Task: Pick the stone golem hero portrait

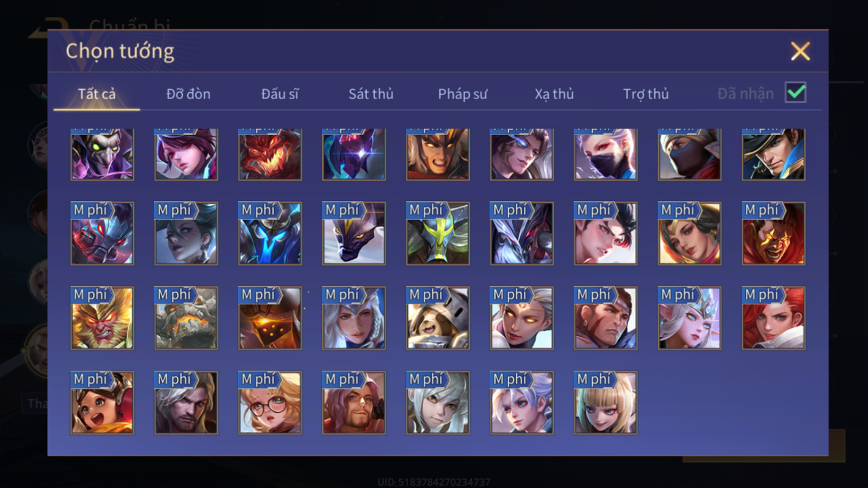Action: (x=186, y=318)
